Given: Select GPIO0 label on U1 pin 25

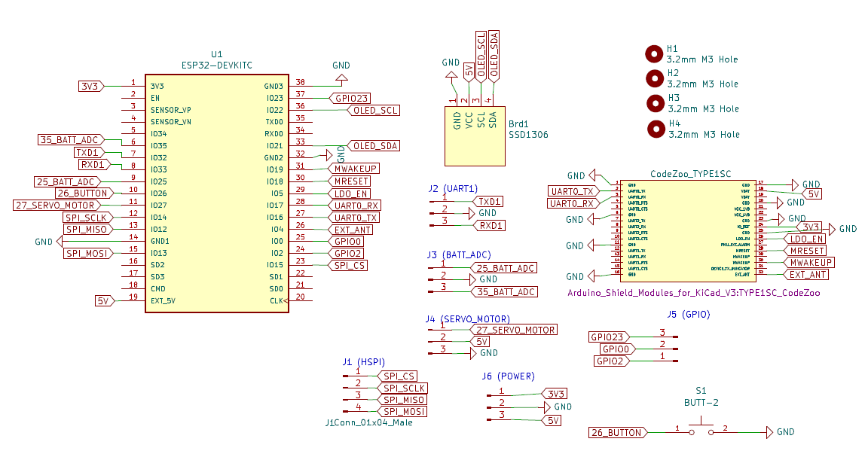Looking at the screenshot, I should 347,242.
